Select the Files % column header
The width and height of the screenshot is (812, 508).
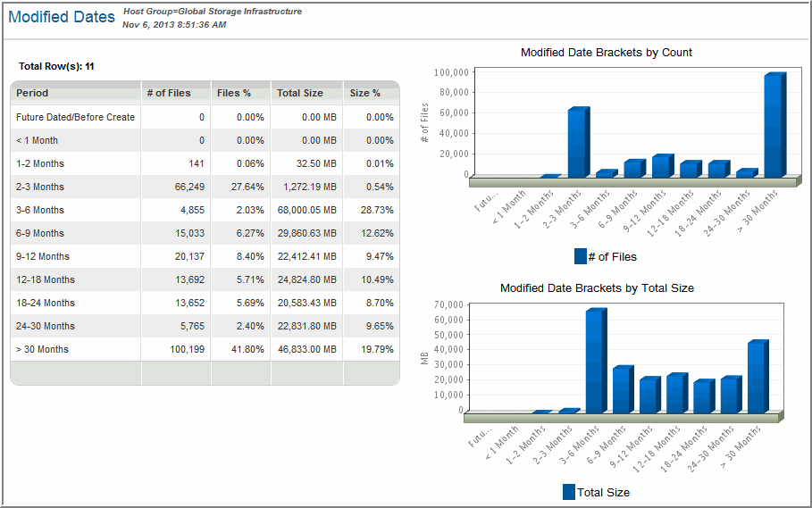click(234, 93)
